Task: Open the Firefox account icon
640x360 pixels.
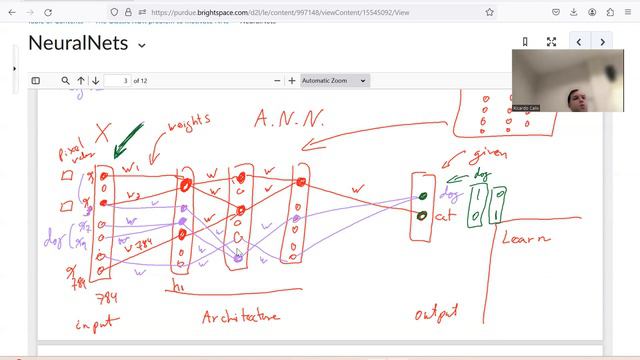Action: click(x=592, y=12)
